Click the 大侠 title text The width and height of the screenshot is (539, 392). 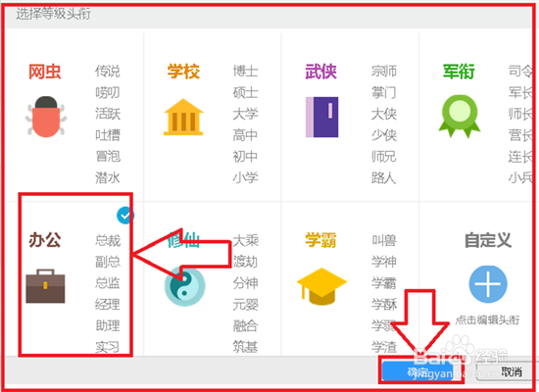click(384, 114)
